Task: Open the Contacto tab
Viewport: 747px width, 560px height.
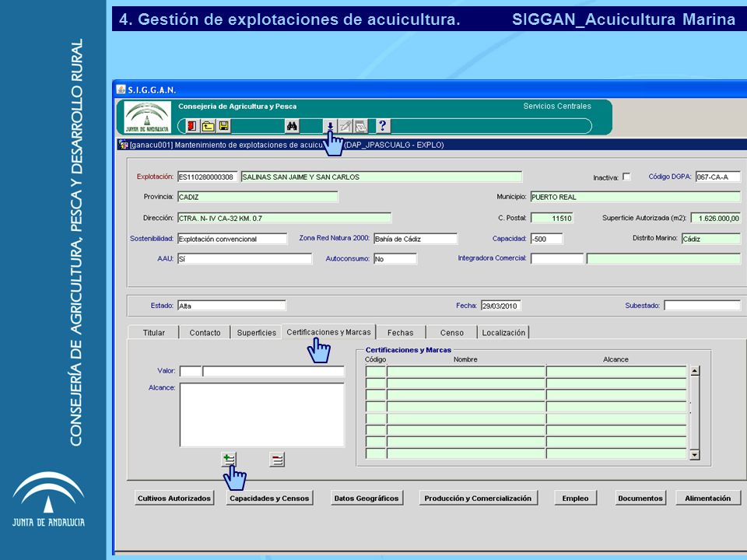Action: (x=205, y=332)
